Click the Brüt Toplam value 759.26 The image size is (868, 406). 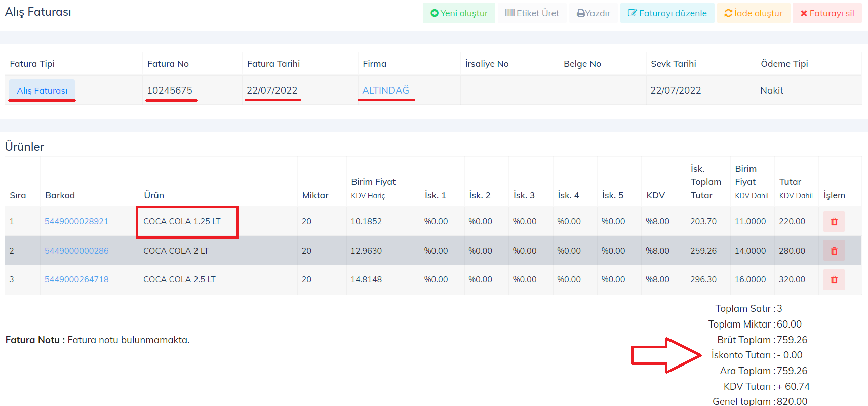pyautogui.click(x=792, y=340)
